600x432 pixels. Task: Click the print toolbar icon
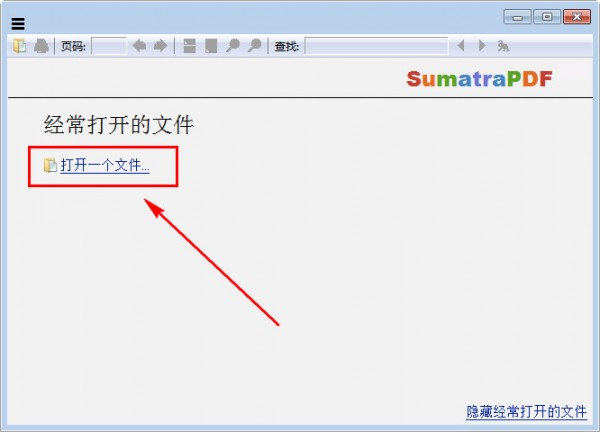(x=41, y=46)
